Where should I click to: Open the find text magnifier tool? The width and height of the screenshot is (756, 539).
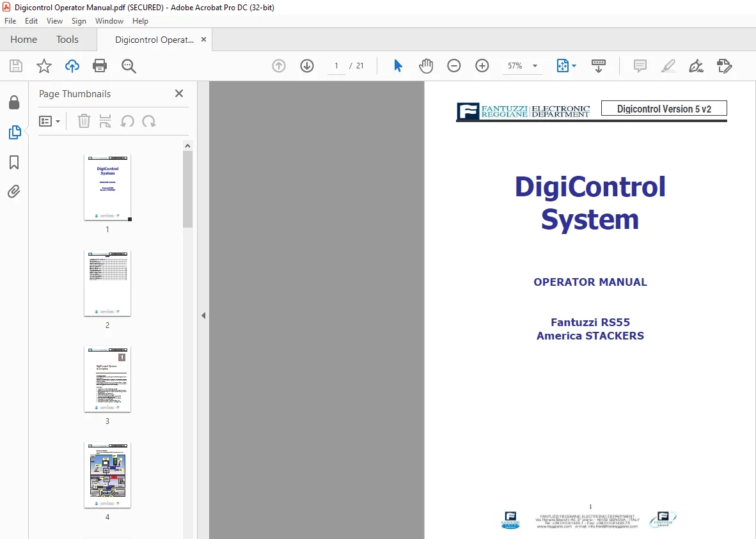pos(129,66)
